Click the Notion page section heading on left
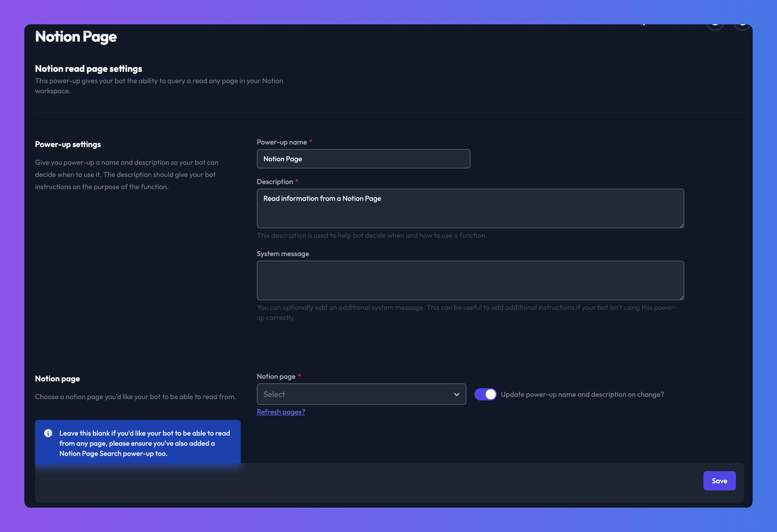The width and height of the screenshot is (777, 532). [58, 379]
